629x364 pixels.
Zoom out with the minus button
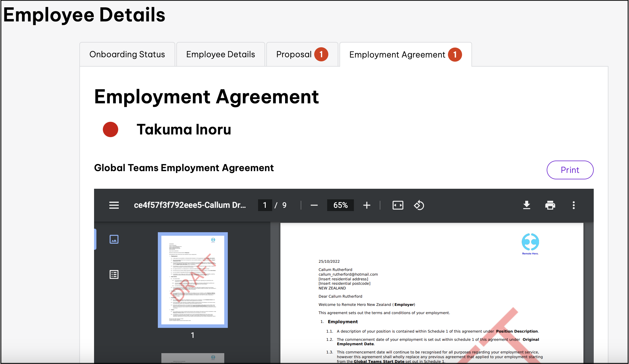click(314, 205)
